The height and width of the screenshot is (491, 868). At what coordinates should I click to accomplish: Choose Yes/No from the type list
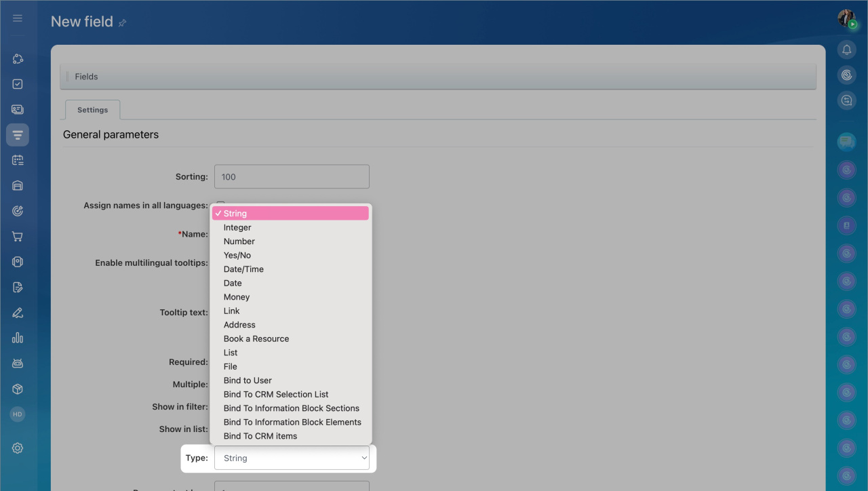point(237,256)
